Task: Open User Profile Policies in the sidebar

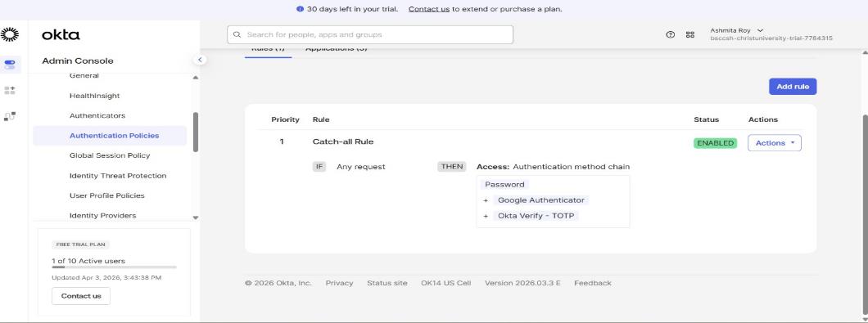Action: 106,195
